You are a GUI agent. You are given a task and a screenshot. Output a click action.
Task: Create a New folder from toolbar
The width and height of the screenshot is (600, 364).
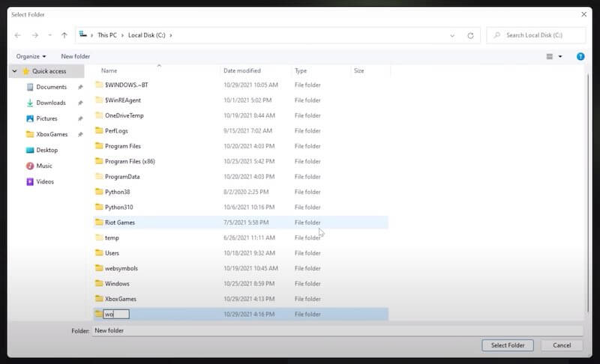76,56
